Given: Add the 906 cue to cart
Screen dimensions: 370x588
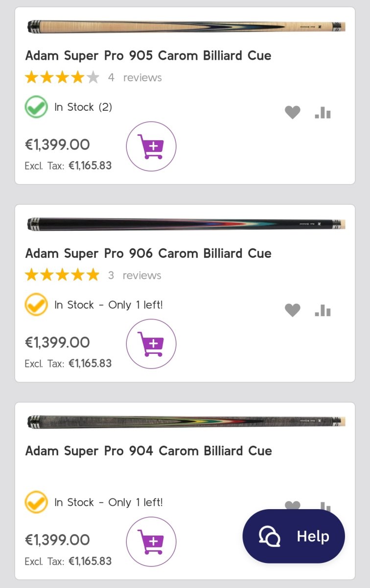Looking at the screenshot, I should coord(151,344).
